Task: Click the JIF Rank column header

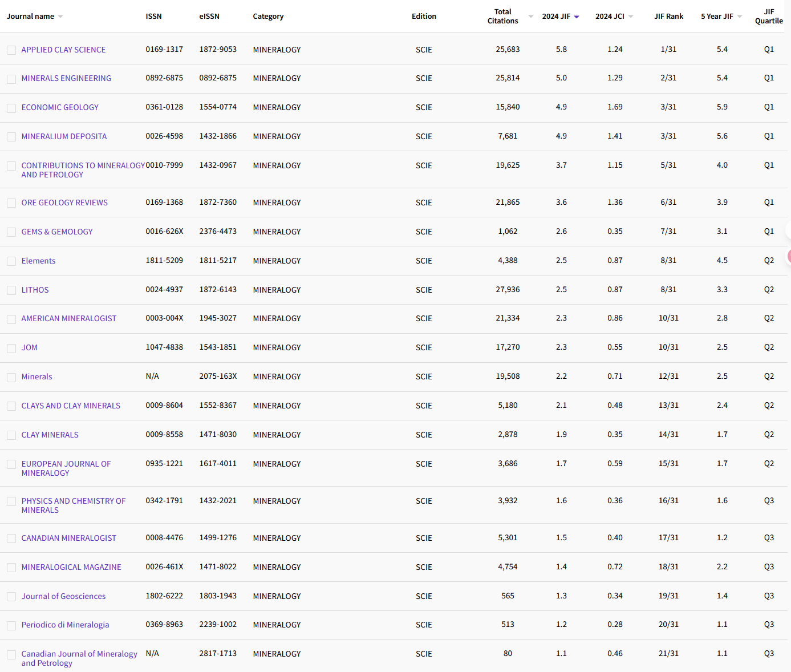Action: pos(668,17)
